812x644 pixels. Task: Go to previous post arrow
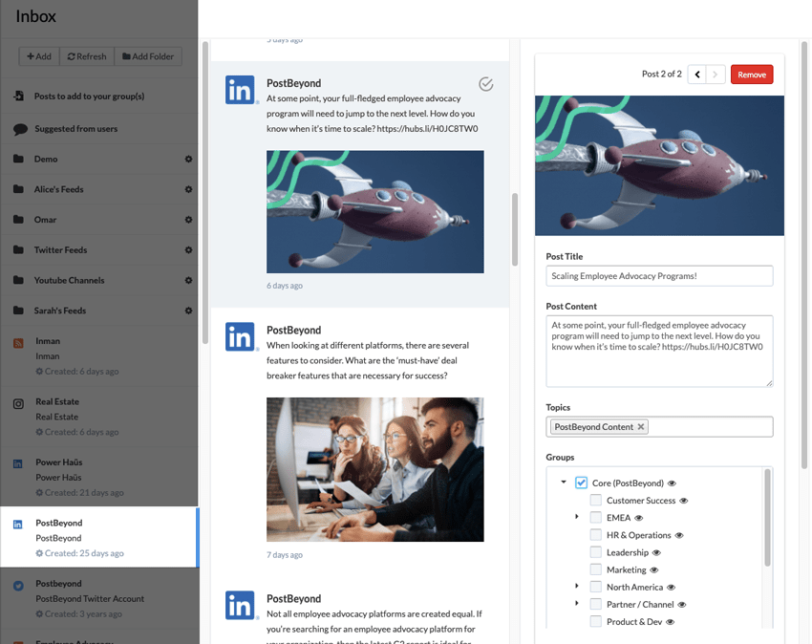pos(697,75)
